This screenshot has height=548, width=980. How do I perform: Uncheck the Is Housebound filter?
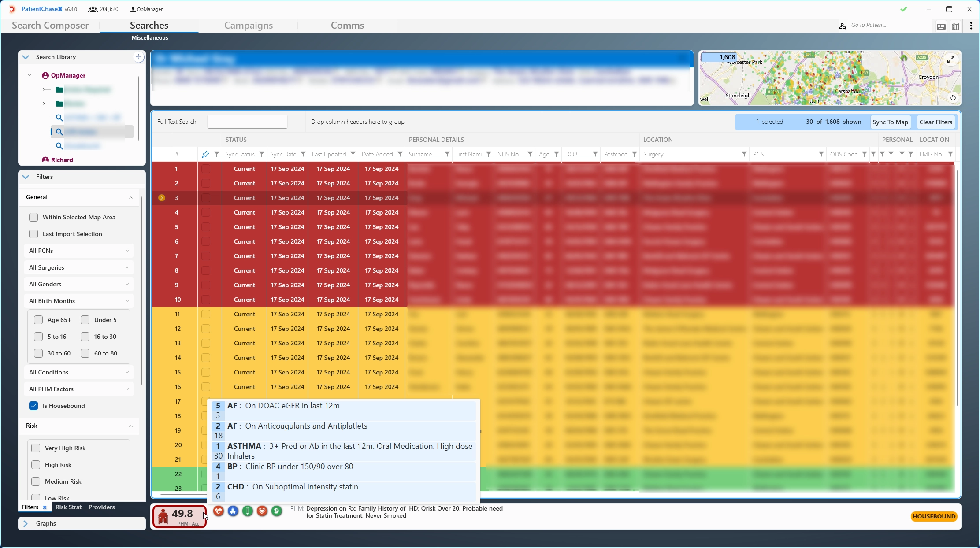coord(33,406)
